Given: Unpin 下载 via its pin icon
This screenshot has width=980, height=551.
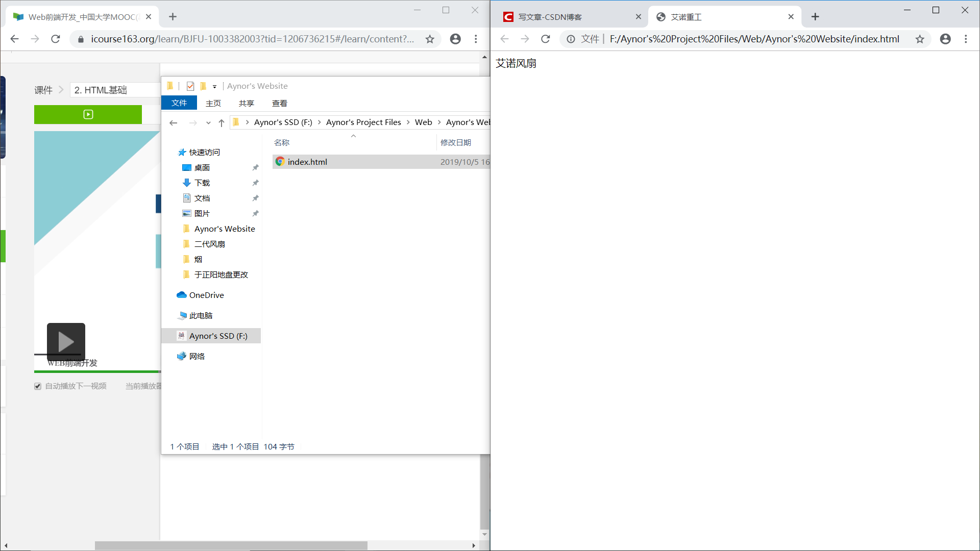Looking at the screenshot, I should point(255,183).
